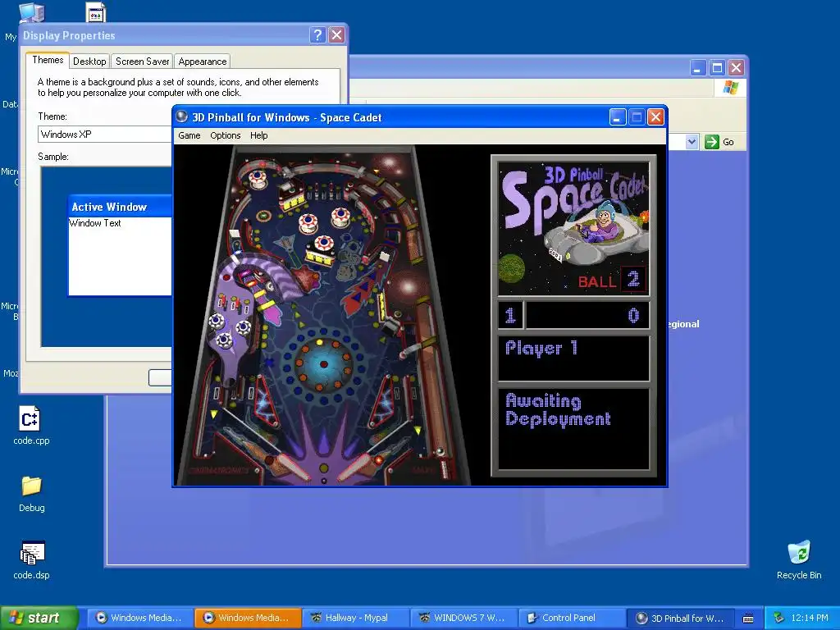840x630 pixels.
Task: Click the Start button
Action: coord(39,618)
